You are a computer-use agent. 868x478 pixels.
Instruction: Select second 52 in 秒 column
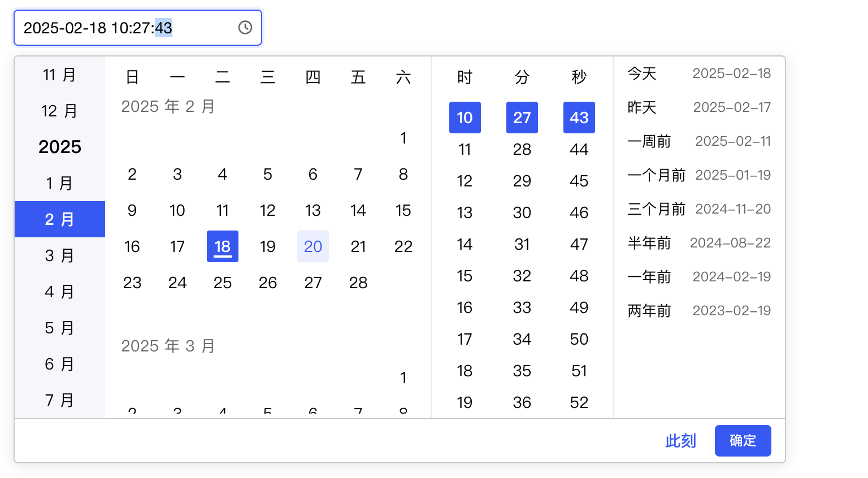click(x=579, y=402)
